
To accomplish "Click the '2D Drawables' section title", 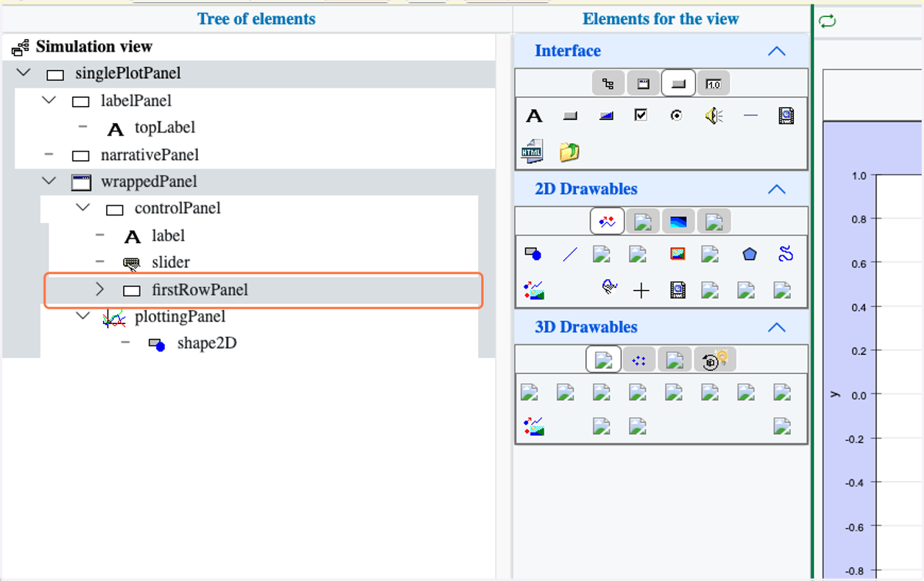I will [587, 189].
